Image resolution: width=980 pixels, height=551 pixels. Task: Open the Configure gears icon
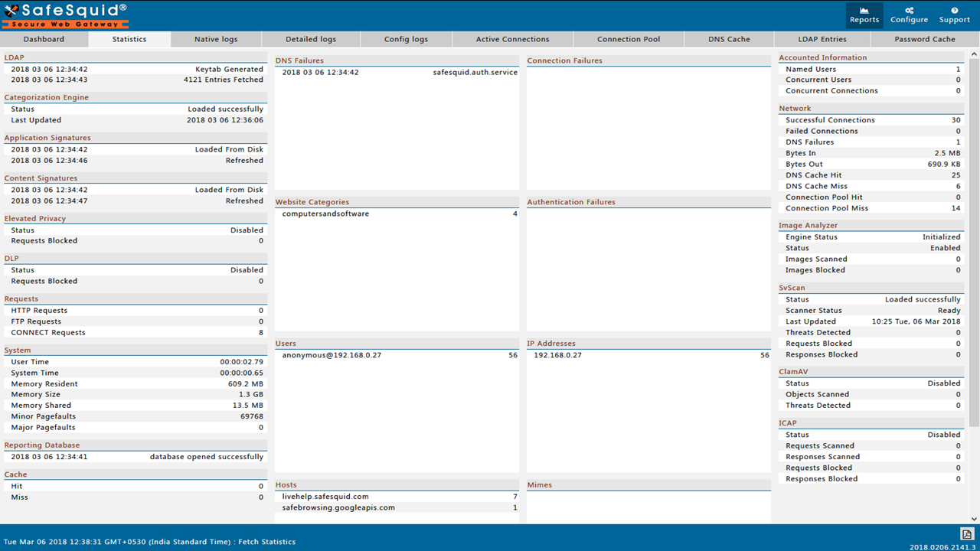click(x=909, y=15)
